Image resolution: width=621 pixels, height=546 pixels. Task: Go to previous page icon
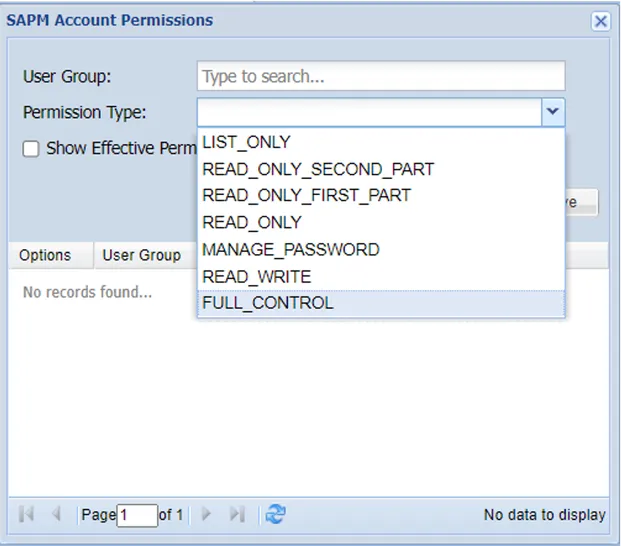tap(57, 514)
